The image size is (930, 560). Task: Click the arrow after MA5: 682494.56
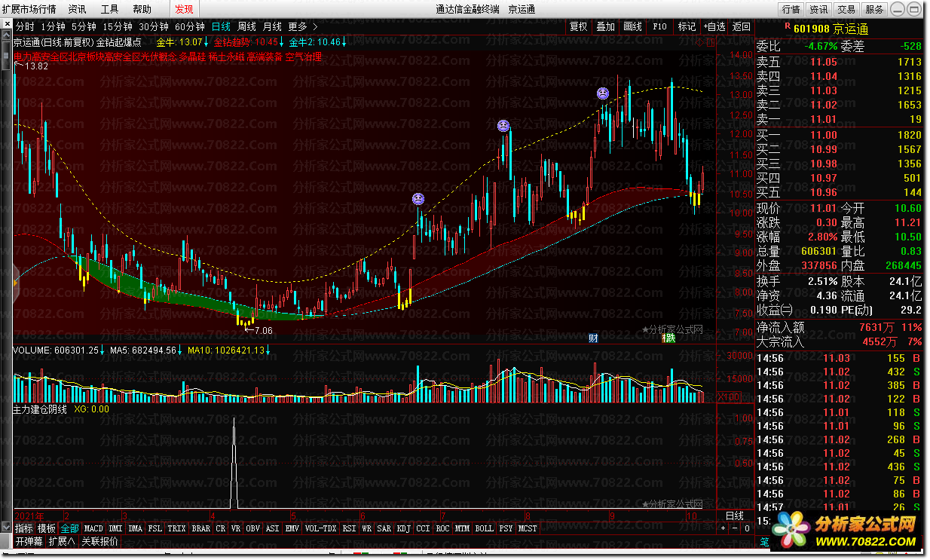pos(180,350)
